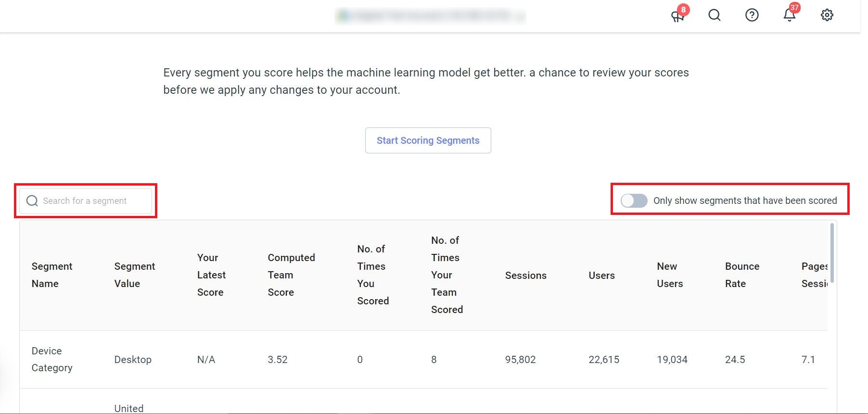Click the Segment Value column header
Viewport: 868px width, 414px height.
coord(135,275)
